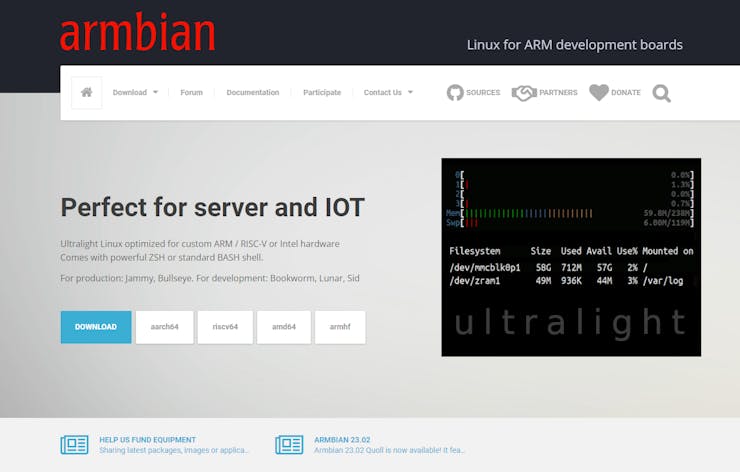
Task: Open the Documentation menu item
Action: click(x=252, y=93)
